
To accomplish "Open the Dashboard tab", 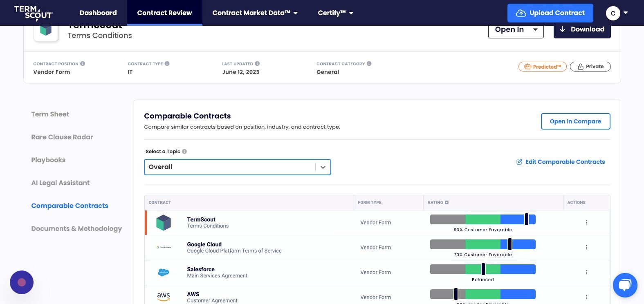I will tap(98, 13).
